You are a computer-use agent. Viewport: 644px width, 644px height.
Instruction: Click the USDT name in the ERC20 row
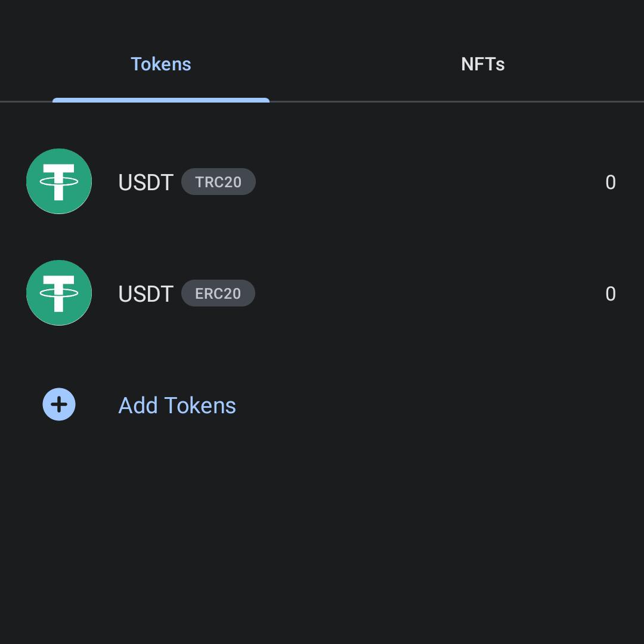145,294
